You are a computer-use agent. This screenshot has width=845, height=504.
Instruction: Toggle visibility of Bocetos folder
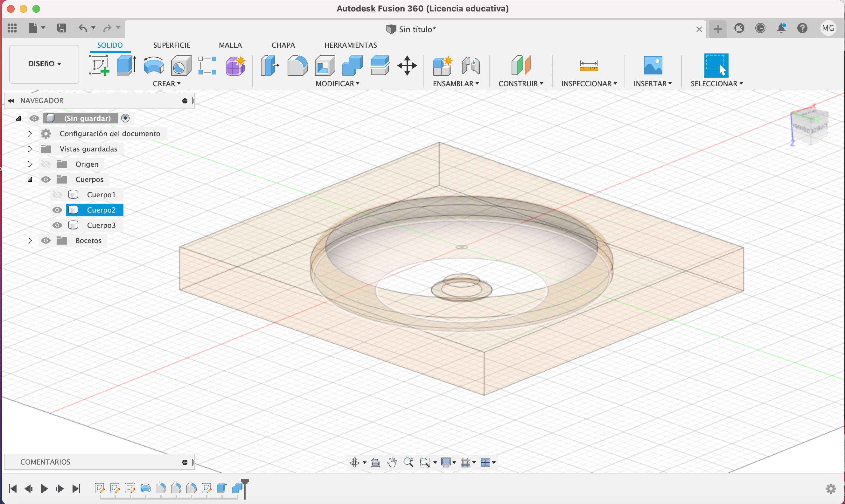(x=46, y=241)
